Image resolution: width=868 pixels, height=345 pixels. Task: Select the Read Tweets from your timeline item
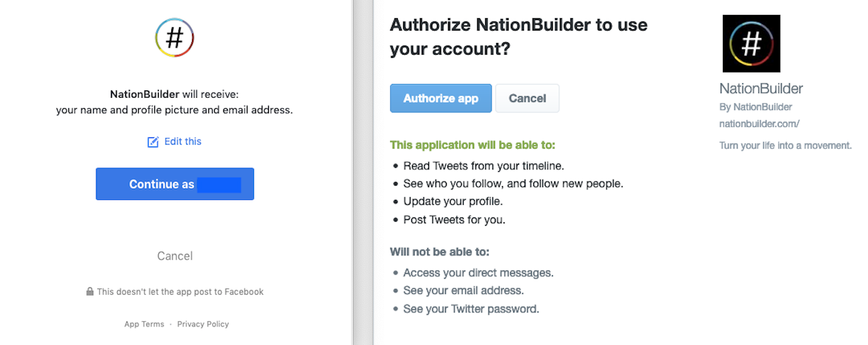coord(483,165)
